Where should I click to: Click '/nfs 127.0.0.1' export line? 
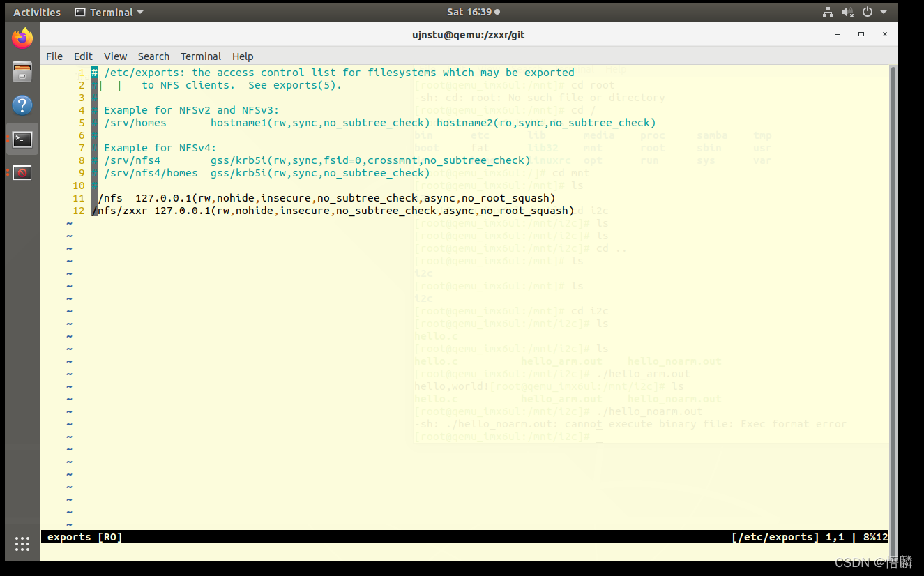click(326, 198)
